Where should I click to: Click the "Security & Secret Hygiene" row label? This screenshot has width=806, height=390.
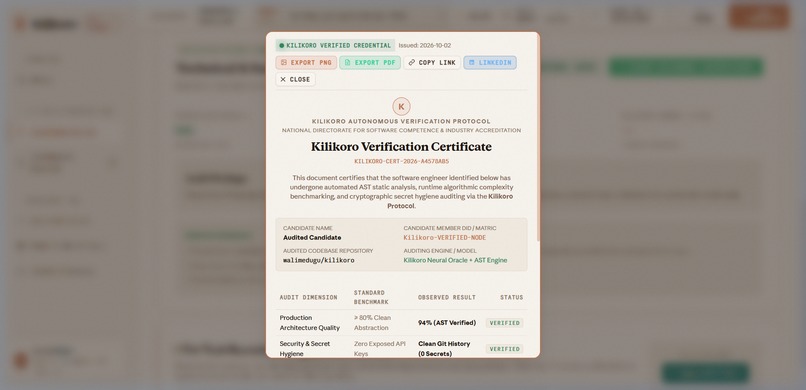pyautogui.click(x=305, y=348)
